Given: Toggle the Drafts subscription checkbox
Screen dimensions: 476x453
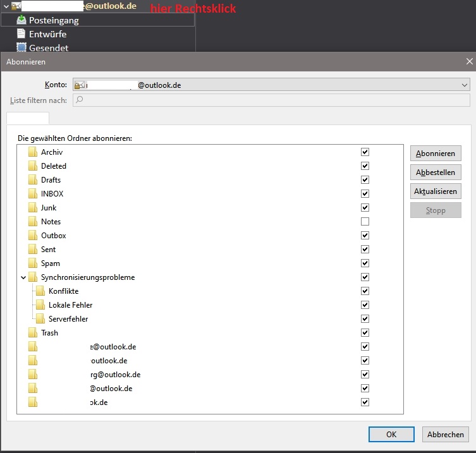Looking at the screenshot, I should (x=365, y=179).
